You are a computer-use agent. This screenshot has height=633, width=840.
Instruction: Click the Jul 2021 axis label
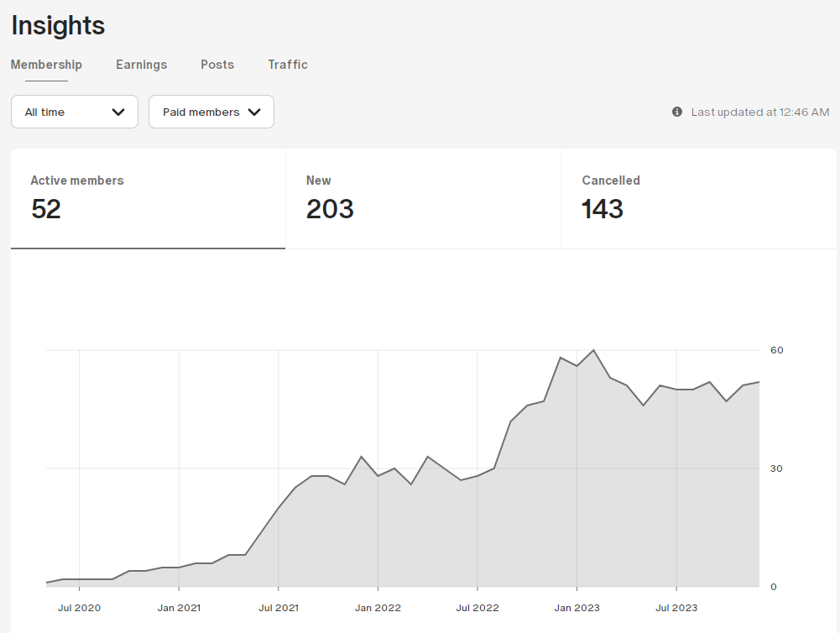[279, 608]
